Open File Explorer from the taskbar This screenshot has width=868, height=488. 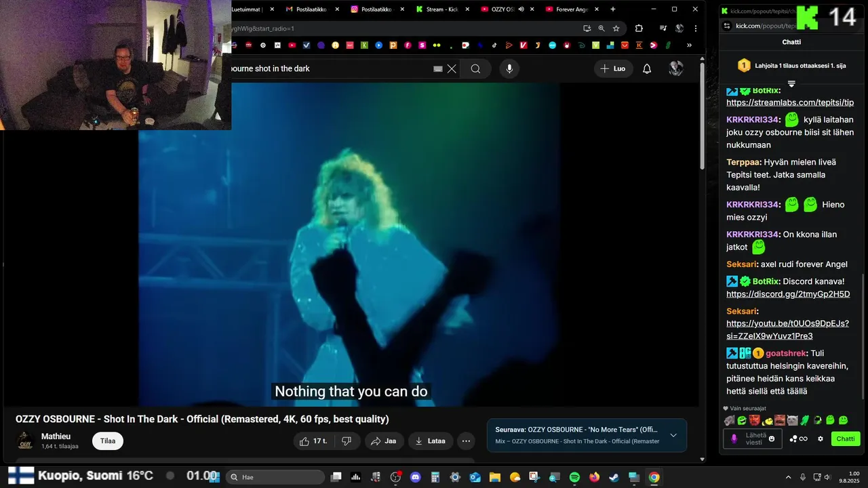point(495,477)
